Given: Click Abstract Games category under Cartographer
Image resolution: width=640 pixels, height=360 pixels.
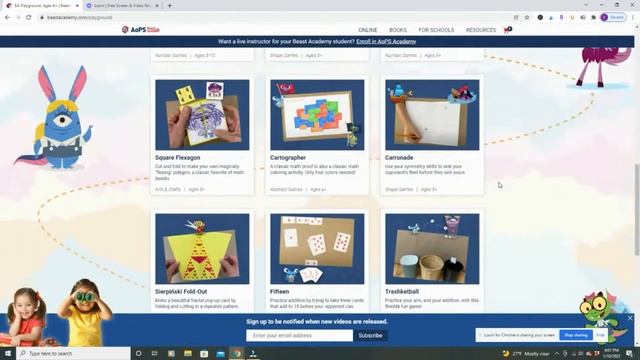Looking at the screenshot, I should (286, 189).
